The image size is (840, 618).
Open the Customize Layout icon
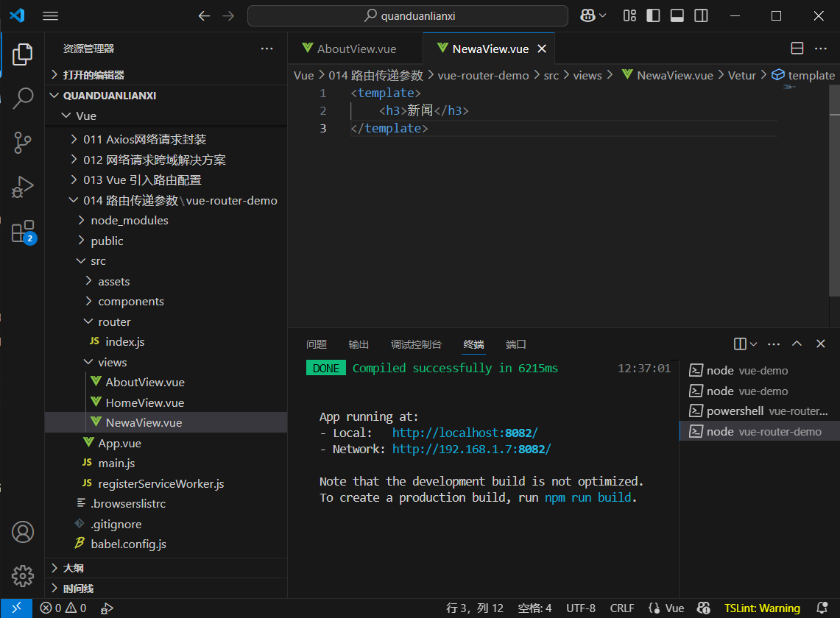click(630, 15)
